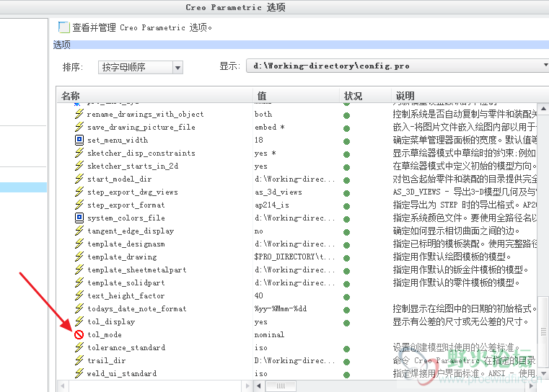Click lightning icon beside template_designasm

pos(79,244)
